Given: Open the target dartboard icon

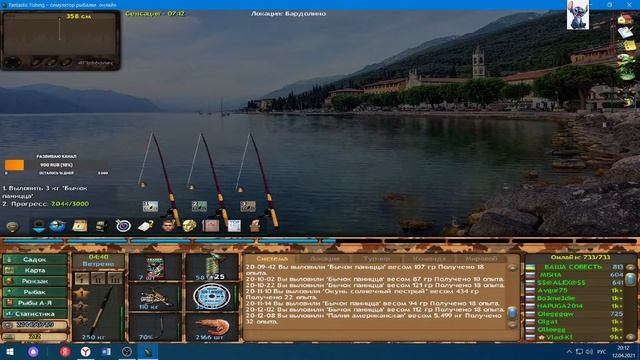Looking at the screenshot, I should 123,226.
